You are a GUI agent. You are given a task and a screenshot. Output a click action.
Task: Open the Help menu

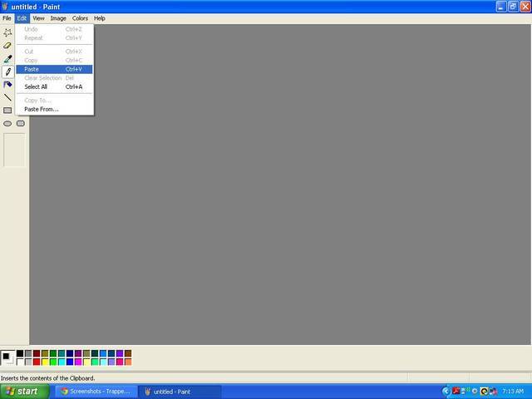pos(100,18)
